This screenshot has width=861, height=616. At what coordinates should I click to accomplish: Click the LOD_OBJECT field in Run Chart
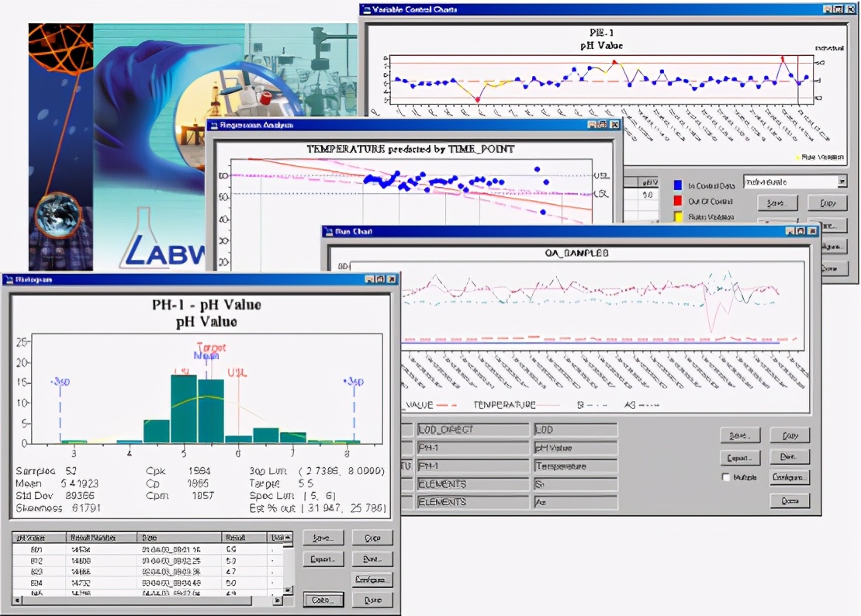[x=473, y=430]
